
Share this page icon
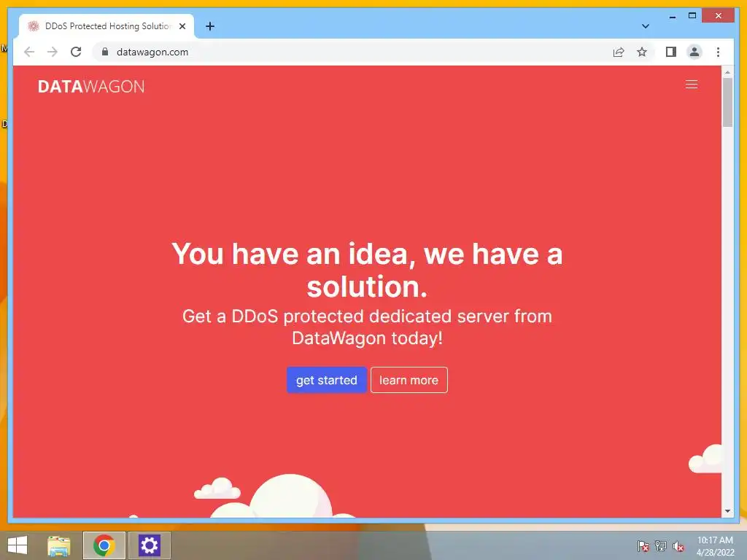[x=619, y=52]
